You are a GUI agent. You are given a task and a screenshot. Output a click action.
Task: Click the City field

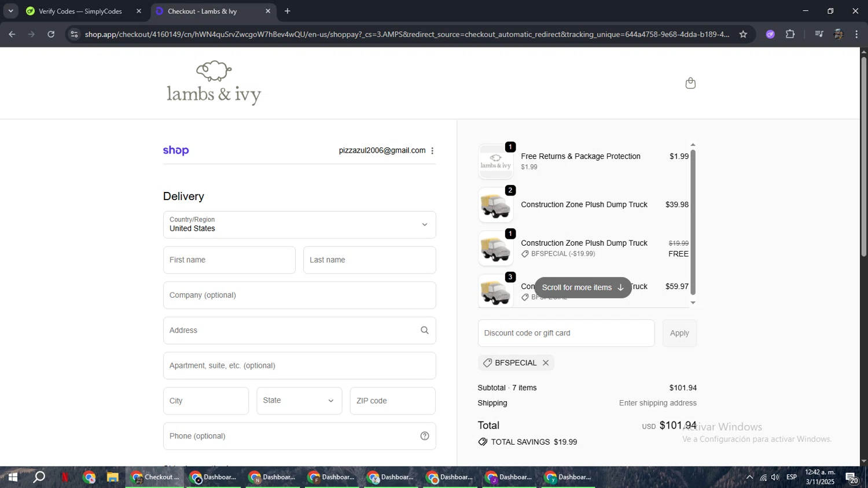click(x=206, y=401)
